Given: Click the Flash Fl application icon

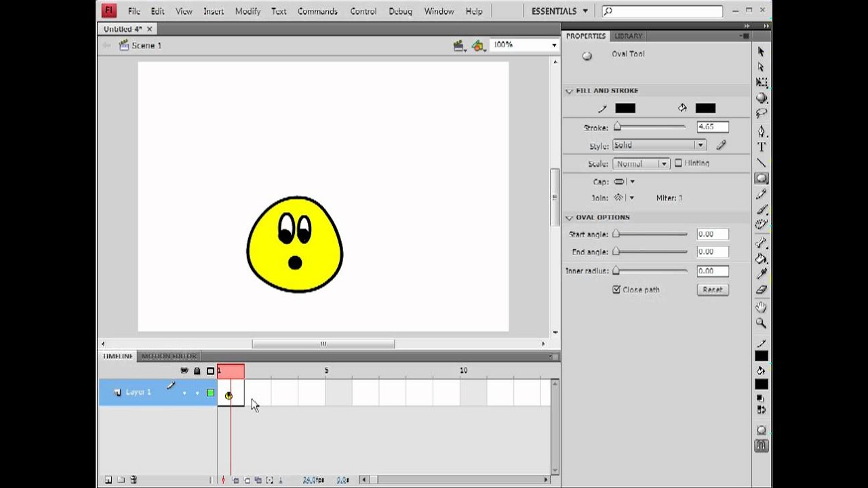Looking at the screenshot, I should 108,11.
